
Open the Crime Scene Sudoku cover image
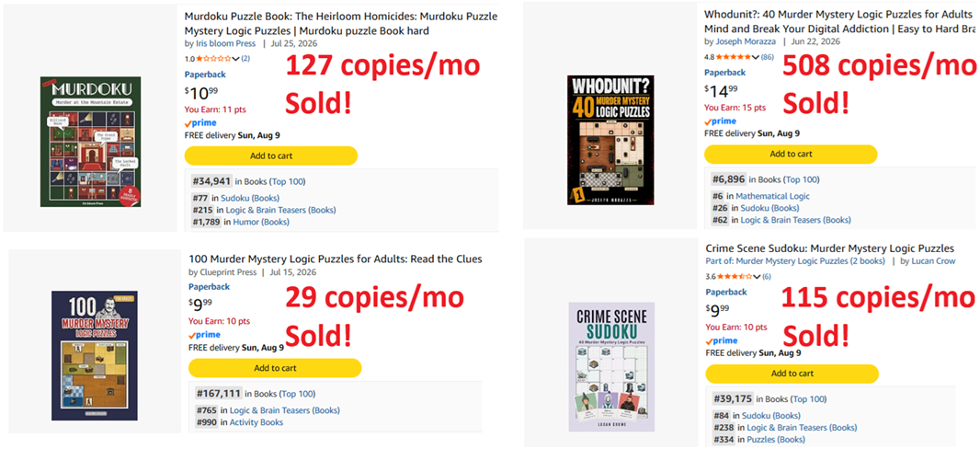tap(612, 366)
